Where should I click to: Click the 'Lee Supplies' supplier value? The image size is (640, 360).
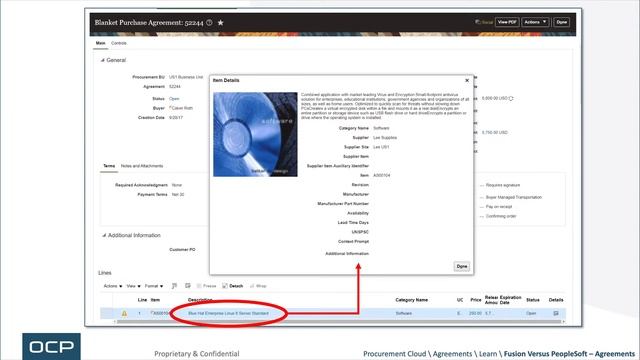point(385,138)
